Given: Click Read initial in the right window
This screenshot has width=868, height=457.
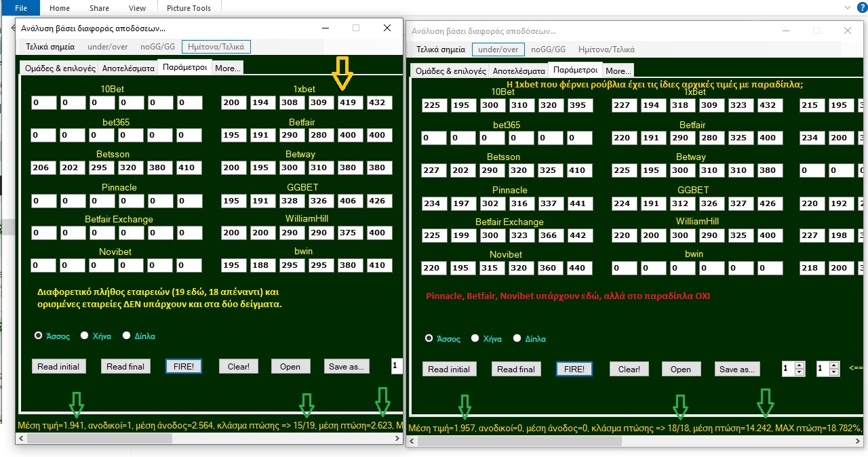Looking at the screenshot, I should coord(449,369).
